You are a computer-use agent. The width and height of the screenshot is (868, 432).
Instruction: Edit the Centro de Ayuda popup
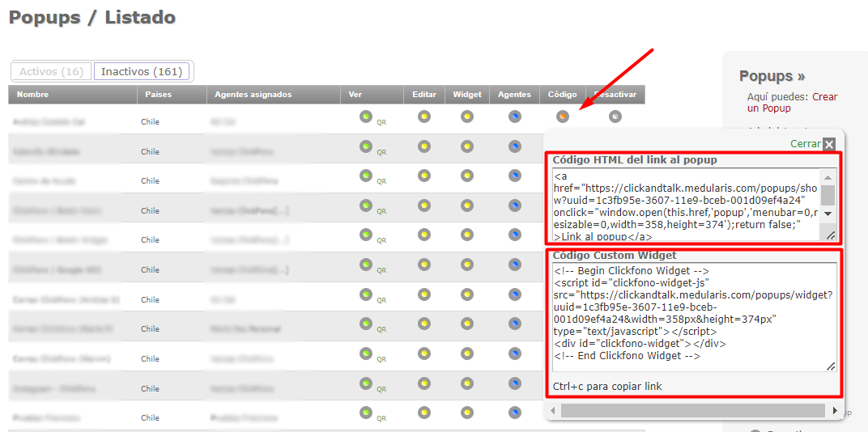pyautogui.click(x=424, y=176)
